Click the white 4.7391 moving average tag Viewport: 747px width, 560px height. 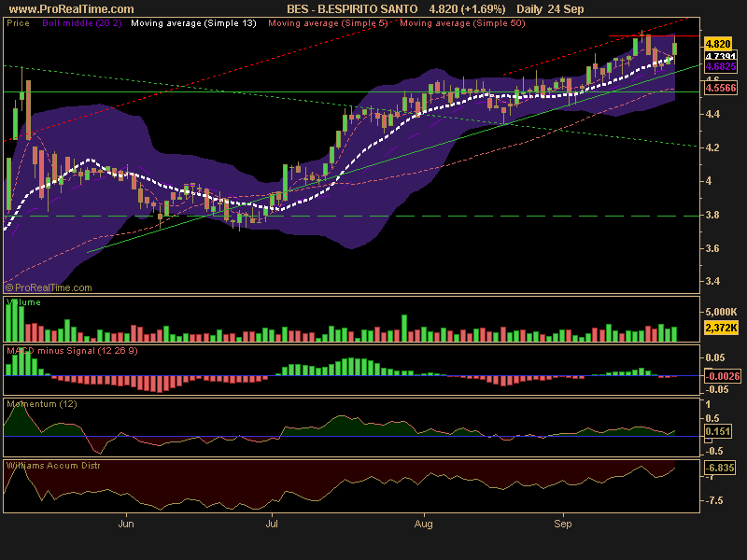point(720,56)
